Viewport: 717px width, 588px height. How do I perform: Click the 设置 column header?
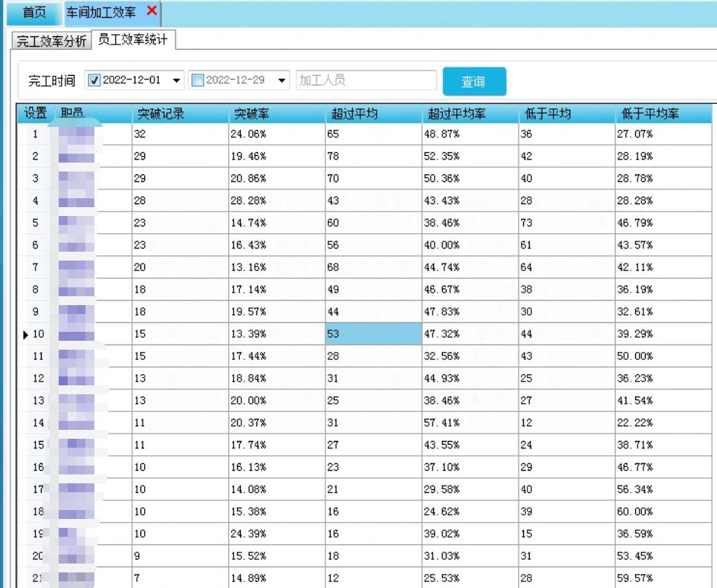click(35, 114)
